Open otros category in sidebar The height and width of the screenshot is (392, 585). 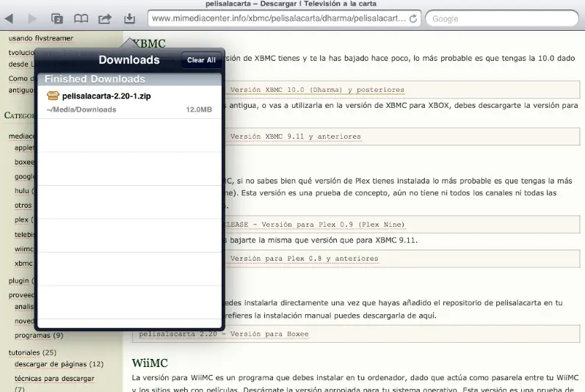coord(23,205)
